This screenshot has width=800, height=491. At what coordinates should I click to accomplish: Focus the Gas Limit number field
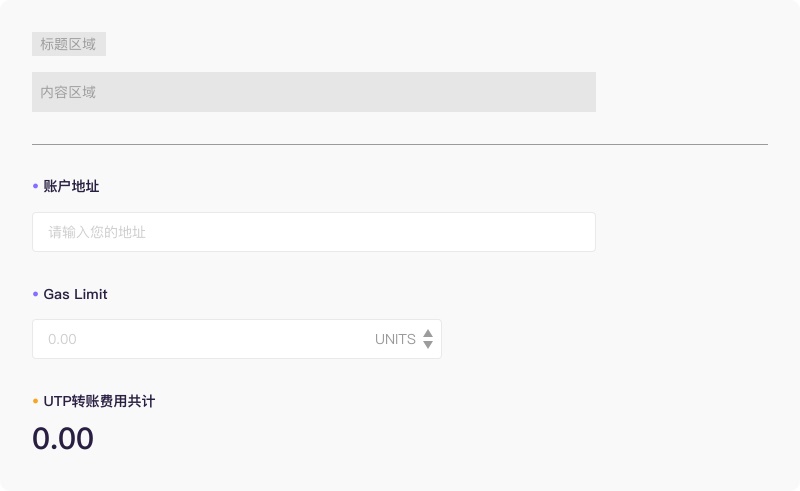click(237, 339)
